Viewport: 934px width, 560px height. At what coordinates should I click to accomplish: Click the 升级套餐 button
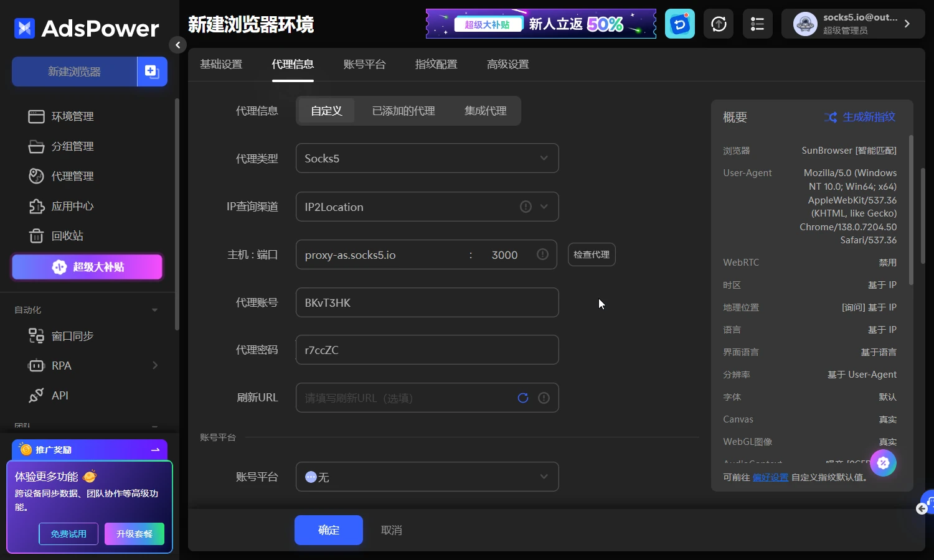pos(134,534)
